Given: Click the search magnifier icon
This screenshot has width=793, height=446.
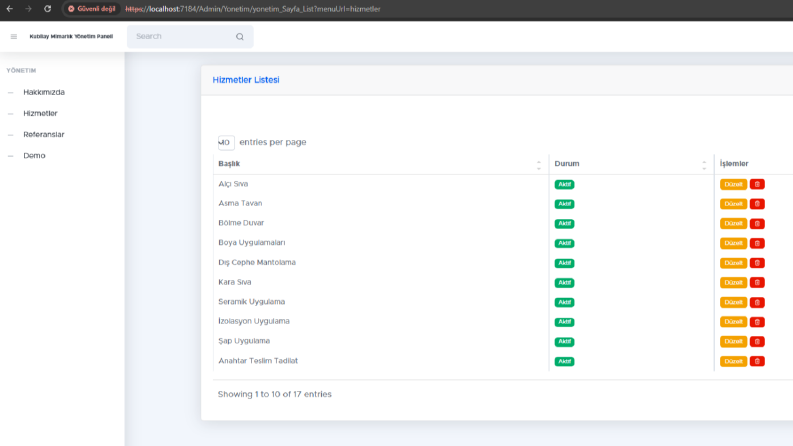Looking at the screenshot, I should (240, 36).
